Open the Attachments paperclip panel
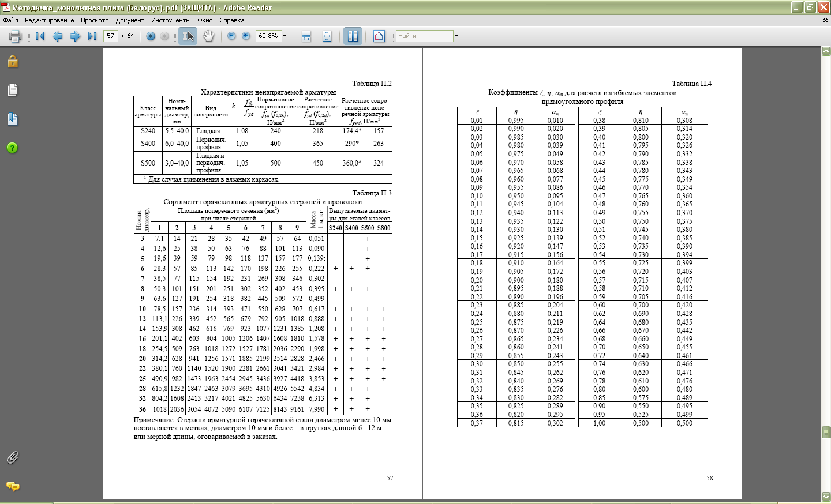The height and width of the screenshot is (504, 831). pyautogui.click(x=13, y=457)
